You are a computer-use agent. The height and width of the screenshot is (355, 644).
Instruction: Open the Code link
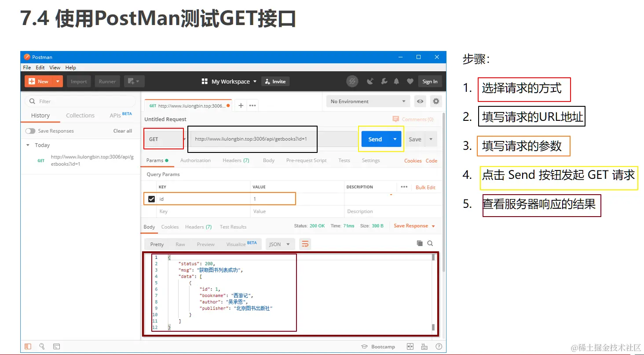432,161
